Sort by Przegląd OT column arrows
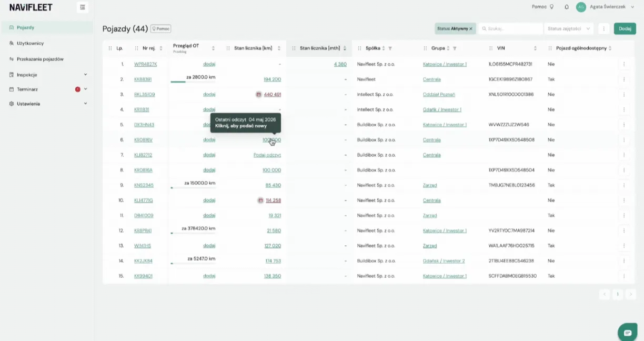 click(213, 48)
